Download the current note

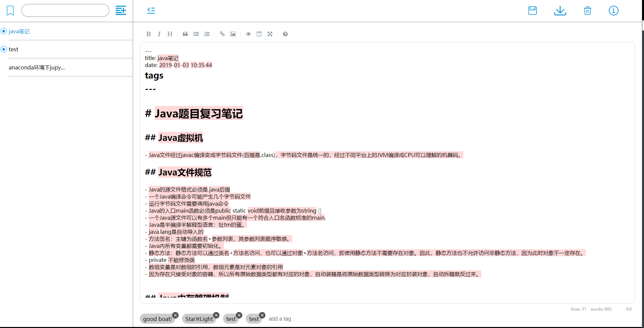(560, 11)
